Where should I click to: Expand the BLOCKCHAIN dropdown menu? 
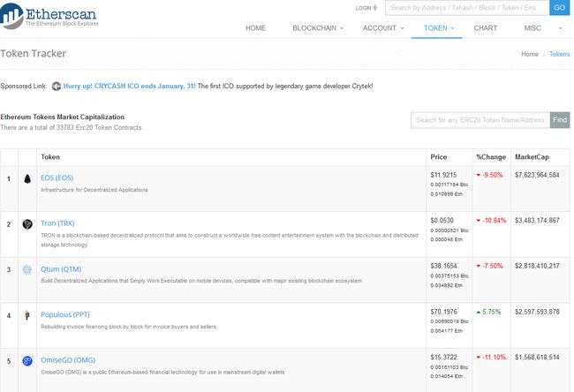[x=318, y=28]
